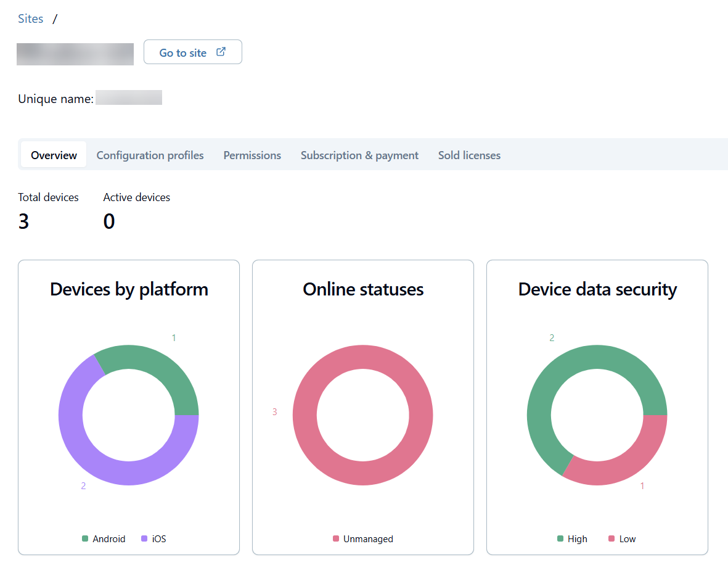Select the iOS legend marker in Devices by platform
The height and width of the screenshot is (565, 728).
click(x=144, y=538)
